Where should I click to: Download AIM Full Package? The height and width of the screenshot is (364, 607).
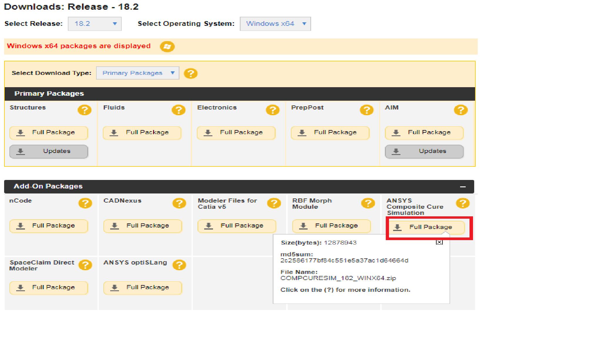424,133
